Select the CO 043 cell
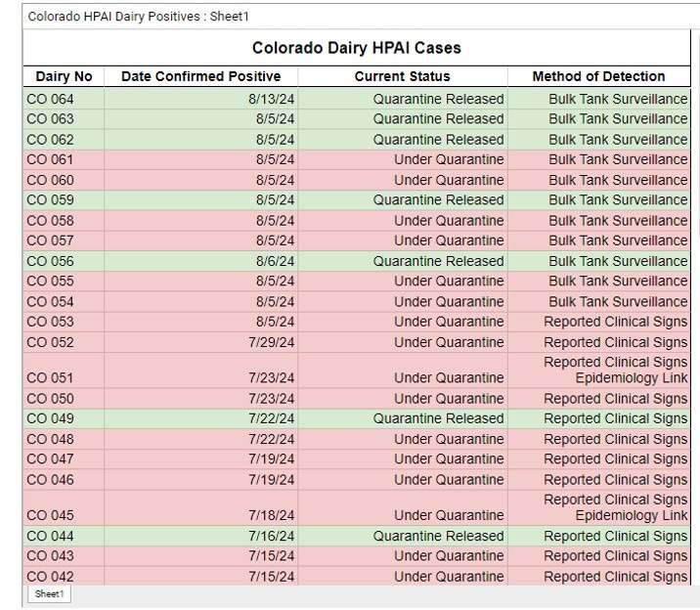The image size is (700, 610). [64, 556]
